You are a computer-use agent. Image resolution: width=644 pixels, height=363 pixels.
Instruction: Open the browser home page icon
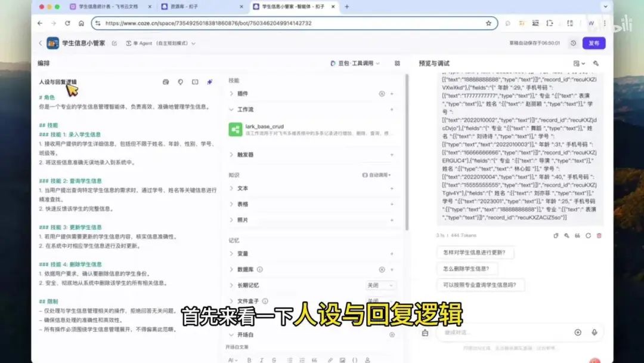point(81,23)
